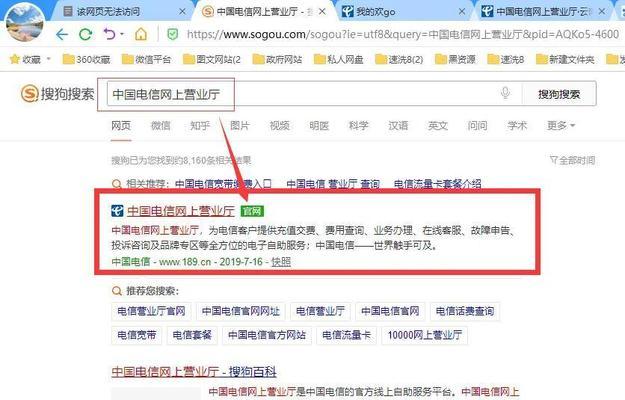Click the suggestion chip reading only 电信营业厅
Screen dimensions: 625x400
coord(320,311)
